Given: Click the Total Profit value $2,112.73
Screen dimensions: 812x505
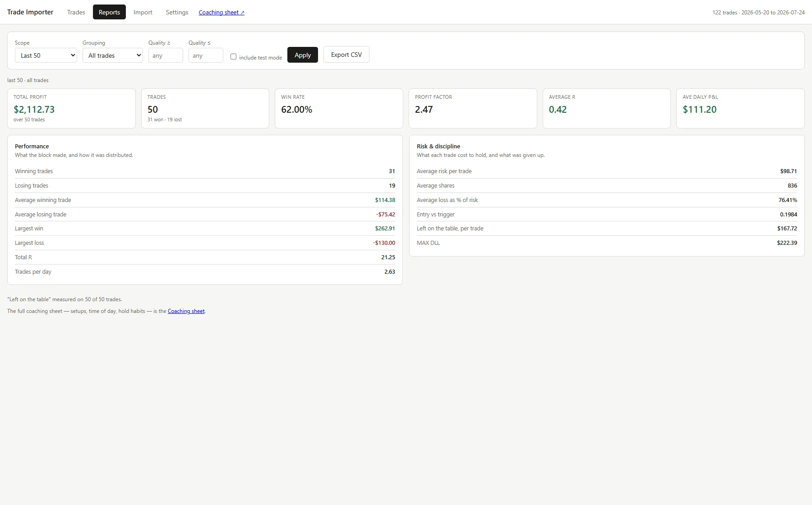Looking at the screenshot, I should [x=34, y=110].
